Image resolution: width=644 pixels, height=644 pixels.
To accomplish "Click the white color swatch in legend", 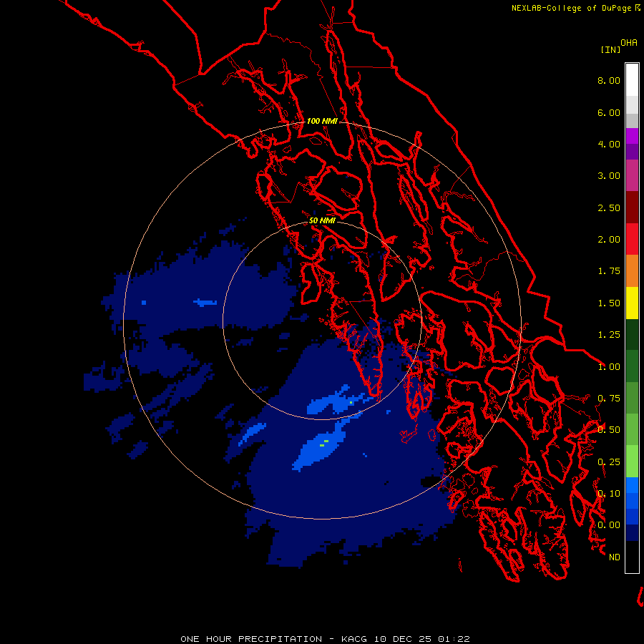I will click(x=632, y=79).
